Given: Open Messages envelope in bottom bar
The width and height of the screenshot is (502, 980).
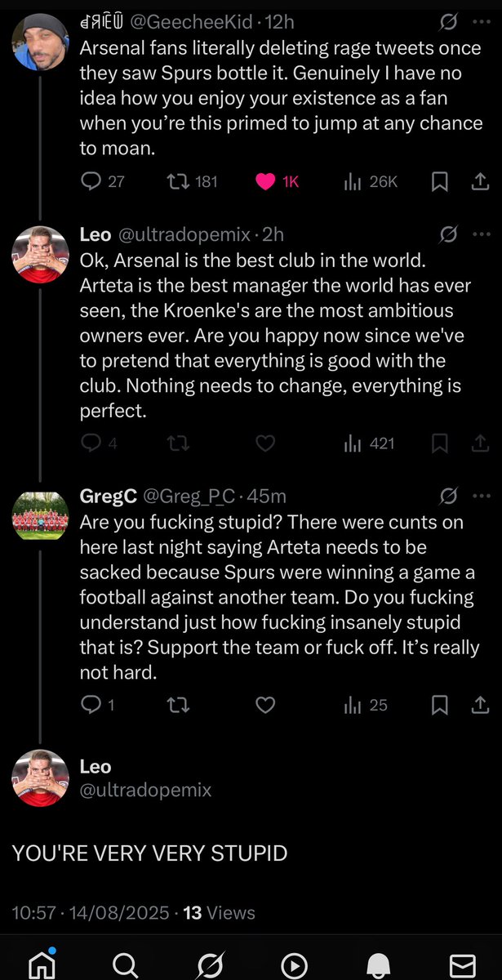Looking at the screenshot, I should point(462,964).
